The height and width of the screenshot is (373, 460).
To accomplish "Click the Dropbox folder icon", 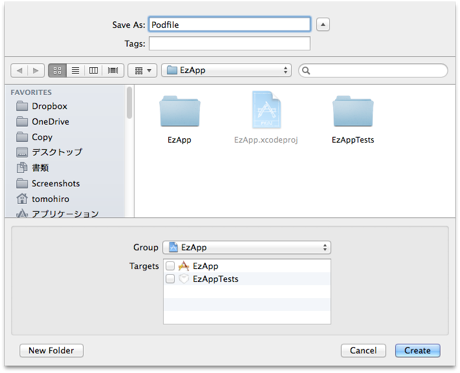I will click(22, 106).
